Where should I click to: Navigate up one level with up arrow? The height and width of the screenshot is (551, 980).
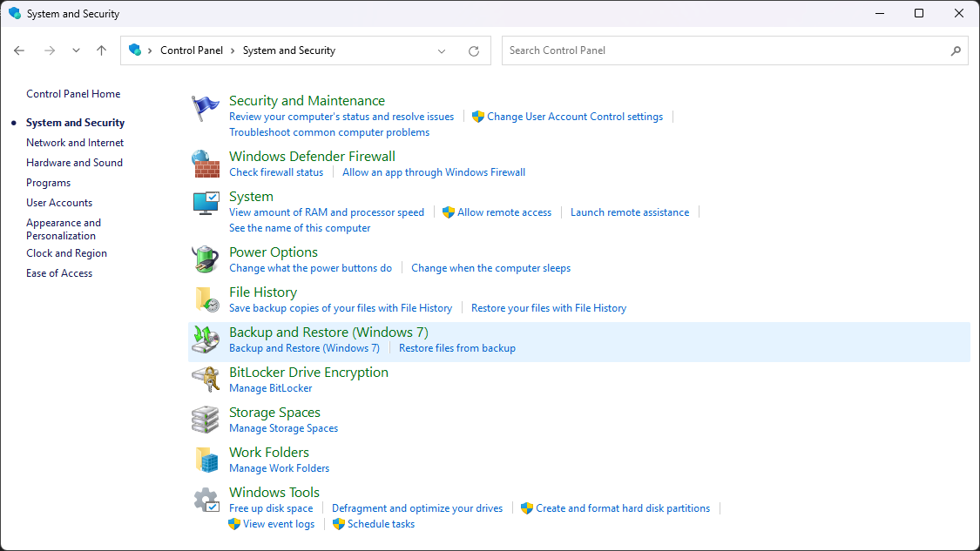[101, 50]
